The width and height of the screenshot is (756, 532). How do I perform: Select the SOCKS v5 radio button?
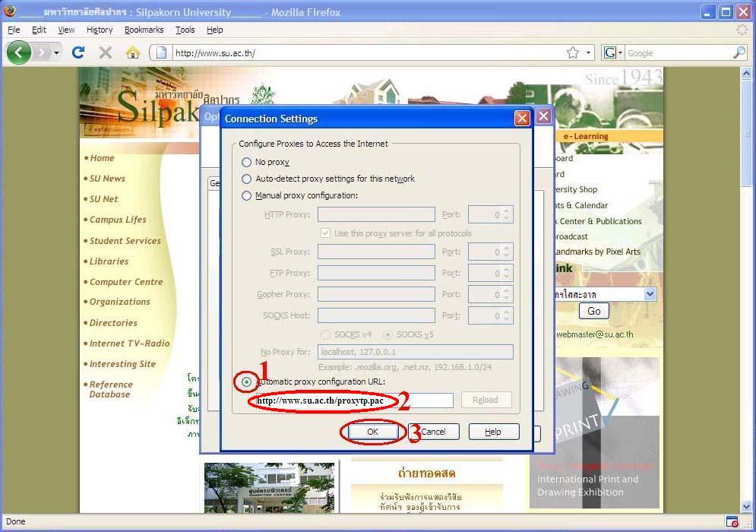point(387,334)
